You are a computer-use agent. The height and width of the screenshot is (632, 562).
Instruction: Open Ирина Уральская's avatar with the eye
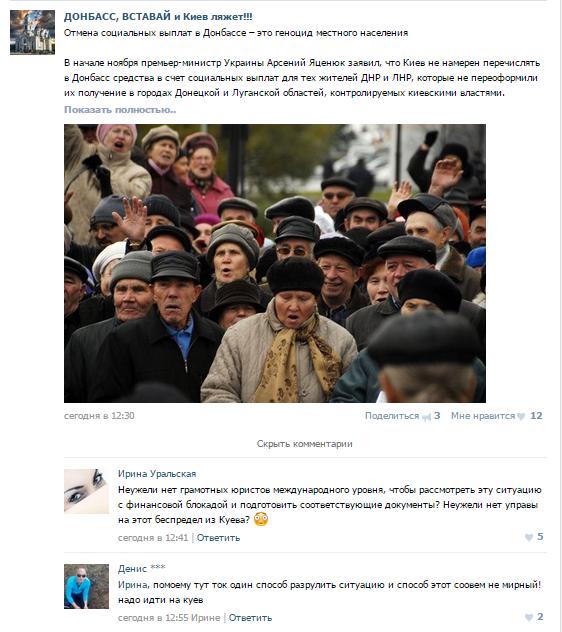pyautogui.click(x=86, y=491)
